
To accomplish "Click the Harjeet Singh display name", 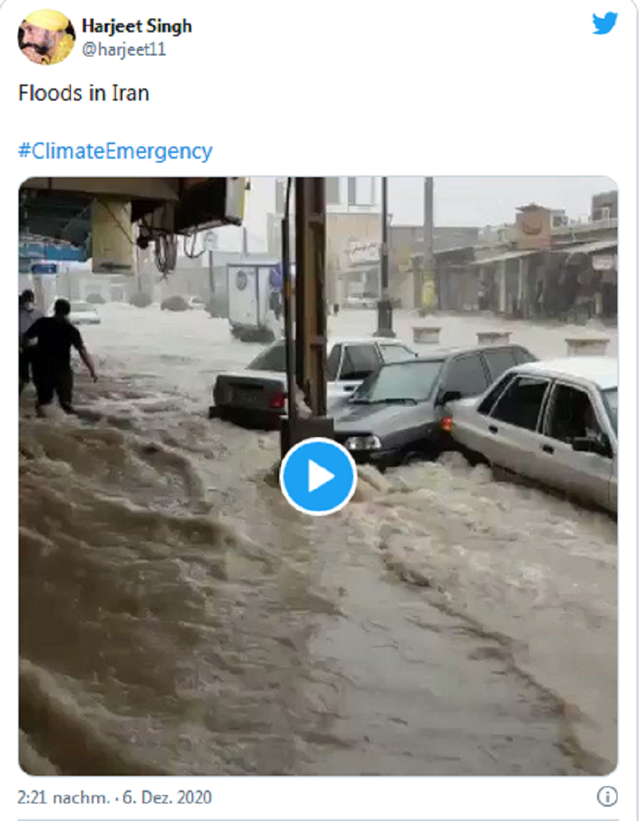I will (x=137, y=27).
